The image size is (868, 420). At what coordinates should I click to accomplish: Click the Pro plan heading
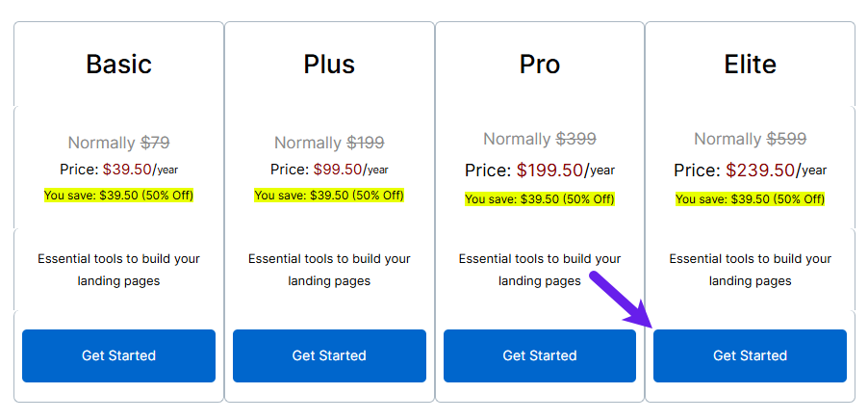[x=540, y=65]
